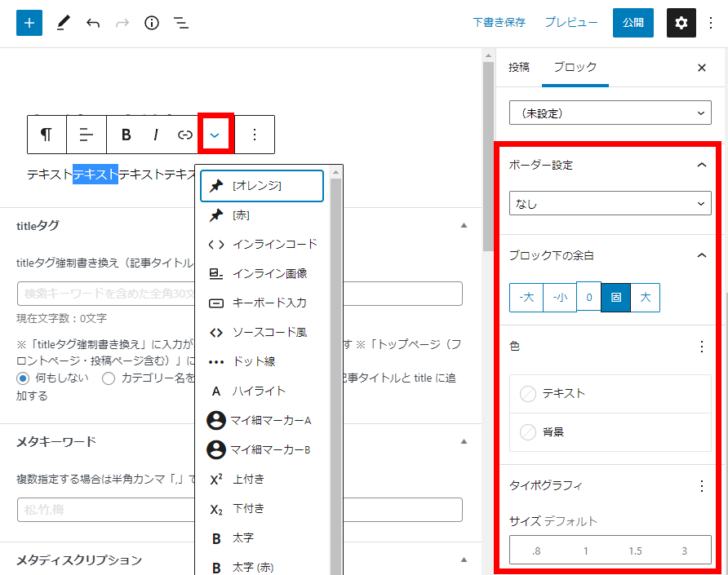The width and height of the screenshot is (728, 575).
Task: Open the なし border setting dropdown
Action: [x=610, y=204]
